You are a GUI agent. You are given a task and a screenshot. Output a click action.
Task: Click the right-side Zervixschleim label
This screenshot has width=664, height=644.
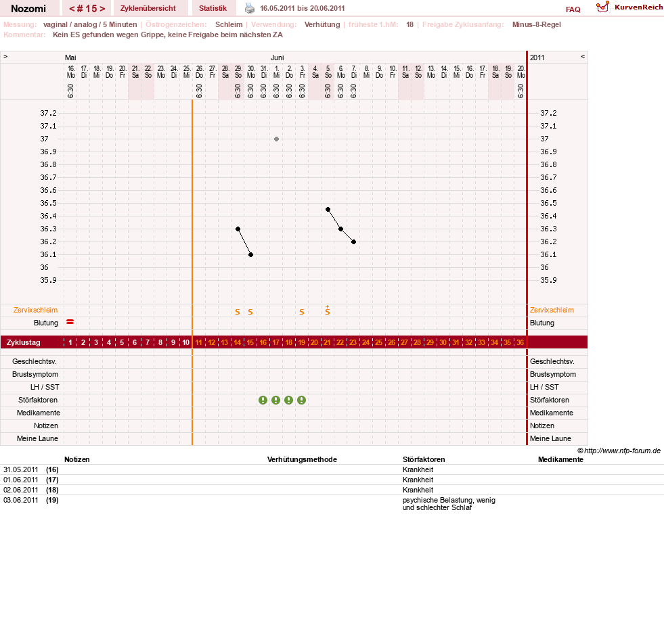click(552, 310)
